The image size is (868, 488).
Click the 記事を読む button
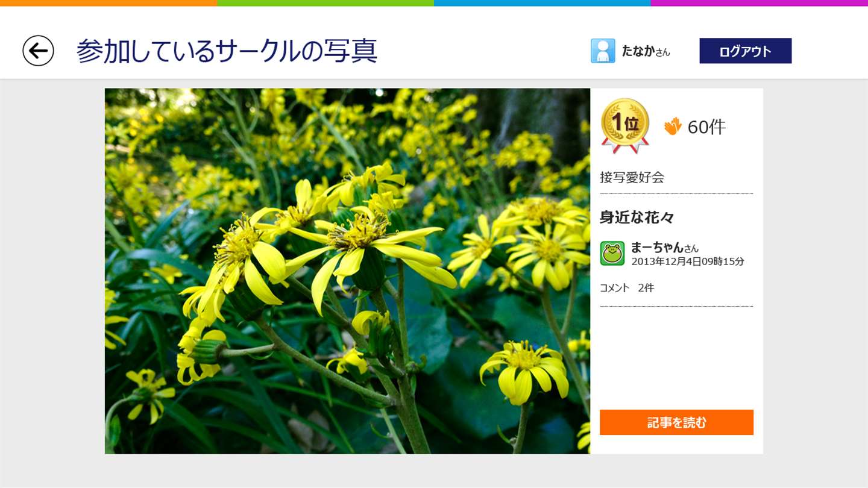(x=676, y=422)
